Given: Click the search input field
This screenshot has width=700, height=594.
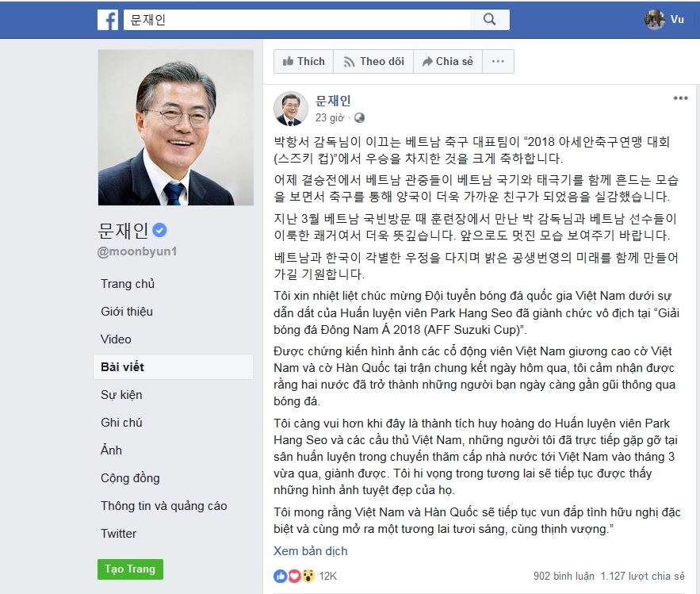Looking at the screenshot, I should [296, 20].
